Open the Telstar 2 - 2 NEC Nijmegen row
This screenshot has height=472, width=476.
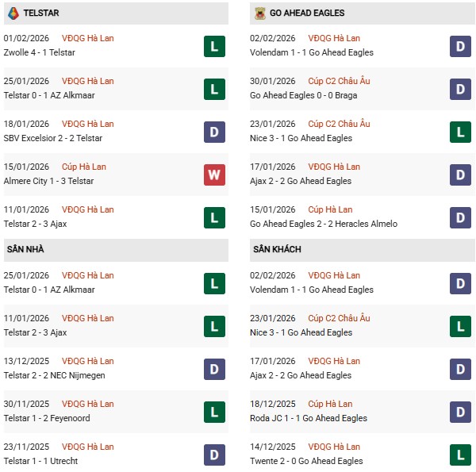[x=54, y=375]
